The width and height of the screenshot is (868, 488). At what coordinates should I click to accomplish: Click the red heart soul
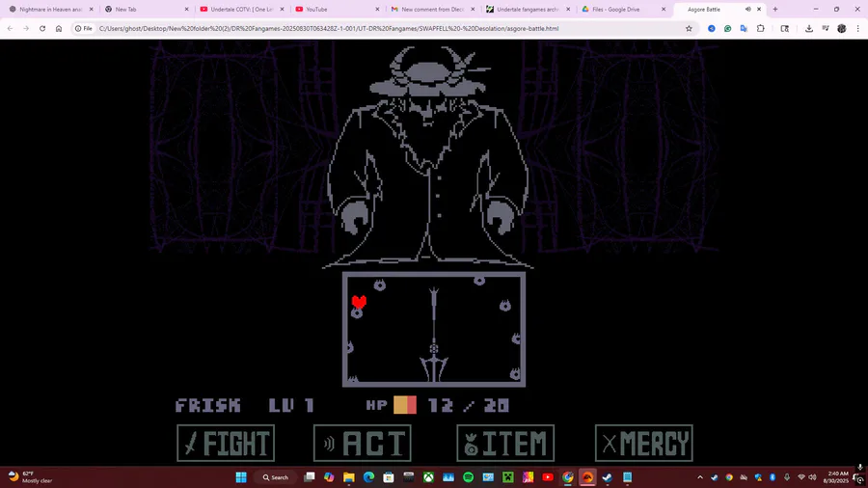[359, 302]
